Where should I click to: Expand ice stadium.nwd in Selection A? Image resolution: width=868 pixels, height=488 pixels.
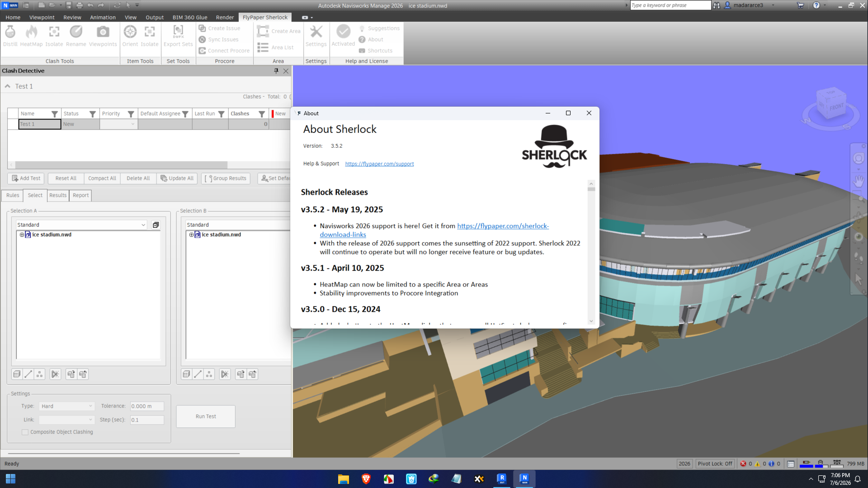pos(22,235)
